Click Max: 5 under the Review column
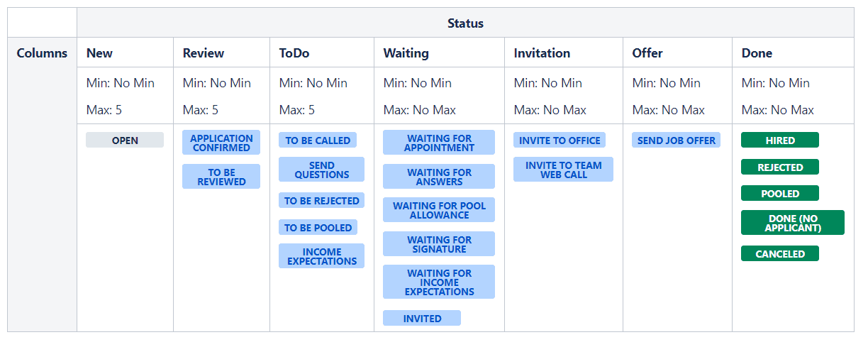The image size is (868, 347). click(x=201, y=110)
